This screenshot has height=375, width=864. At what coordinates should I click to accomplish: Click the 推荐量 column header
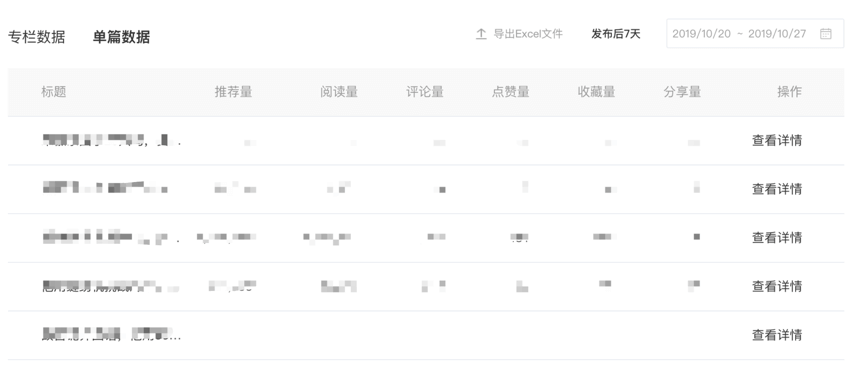[234, 92]
